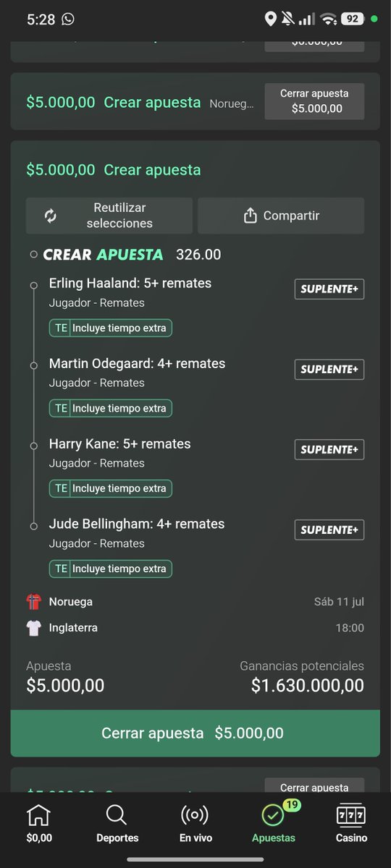Screen dimensions: 391x868
Task: Open the En vivo live icon
Action: point(195,824)
